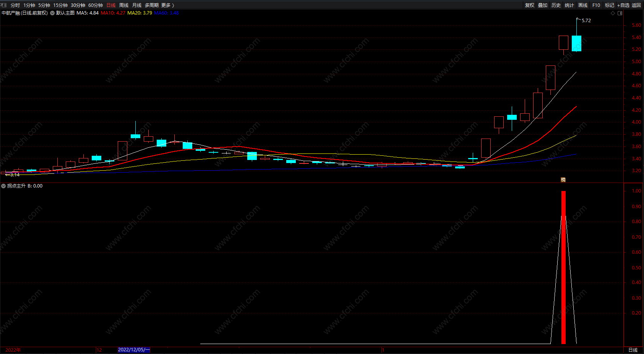This screenshot has height=354, width=644.
Task: Open F10 company info
Action: coord(596,5)
